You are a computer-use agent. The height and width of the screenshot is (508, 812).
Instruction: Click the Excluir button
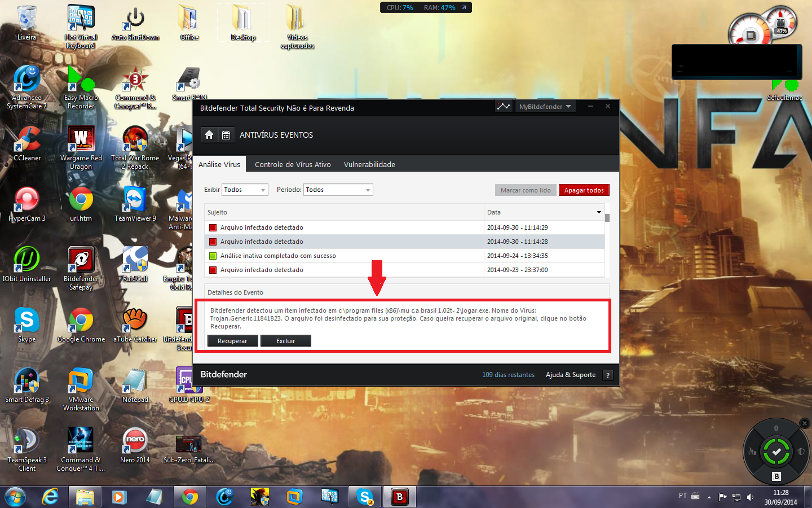pos(285,341)
